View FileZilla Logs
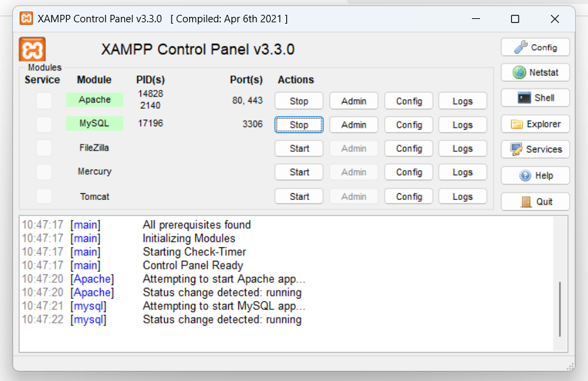 (462, 148)
